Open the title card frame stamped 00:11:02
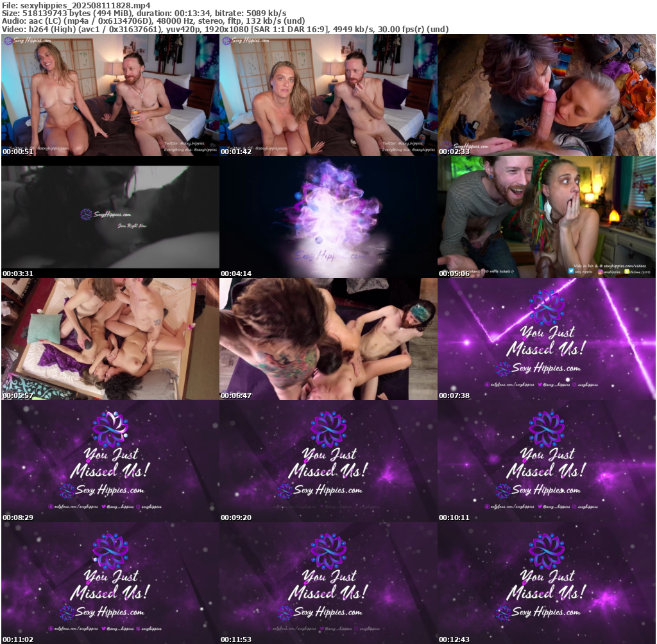 110,583
